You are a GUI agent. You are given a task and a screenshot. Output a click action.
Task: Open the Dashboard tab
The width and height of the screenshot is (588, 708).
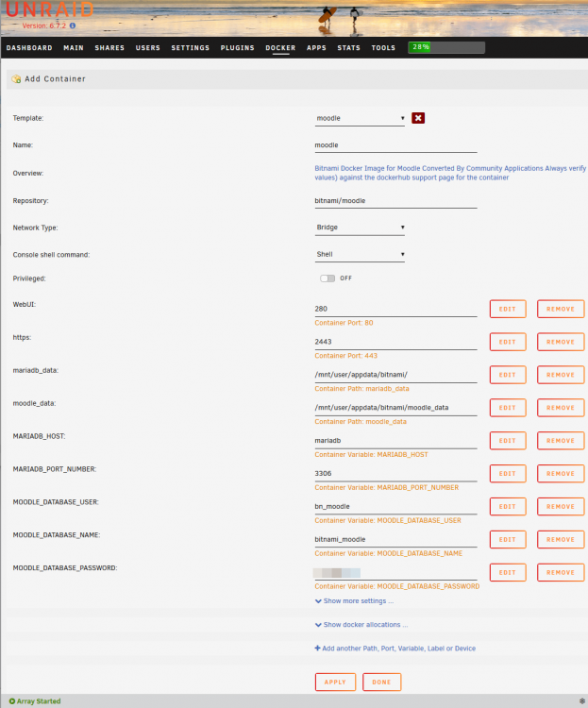pyautogui.click(x=29, y=48)
